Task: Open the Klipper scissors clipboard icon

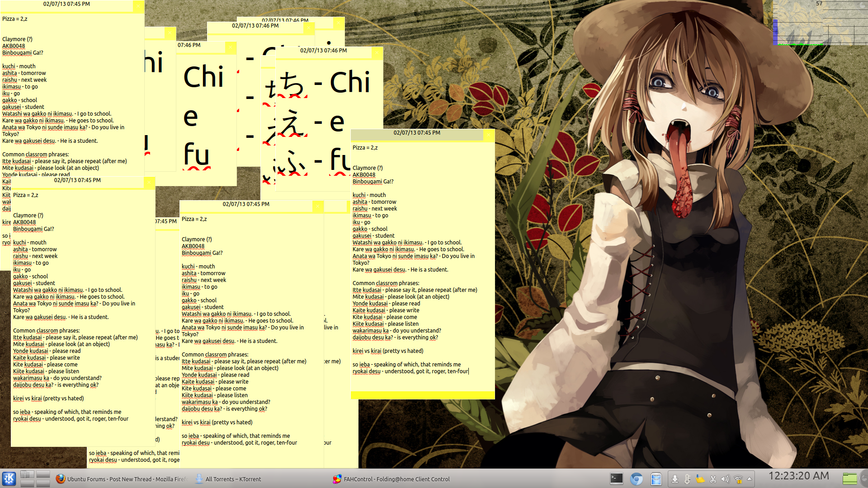Action: (713, 479)
